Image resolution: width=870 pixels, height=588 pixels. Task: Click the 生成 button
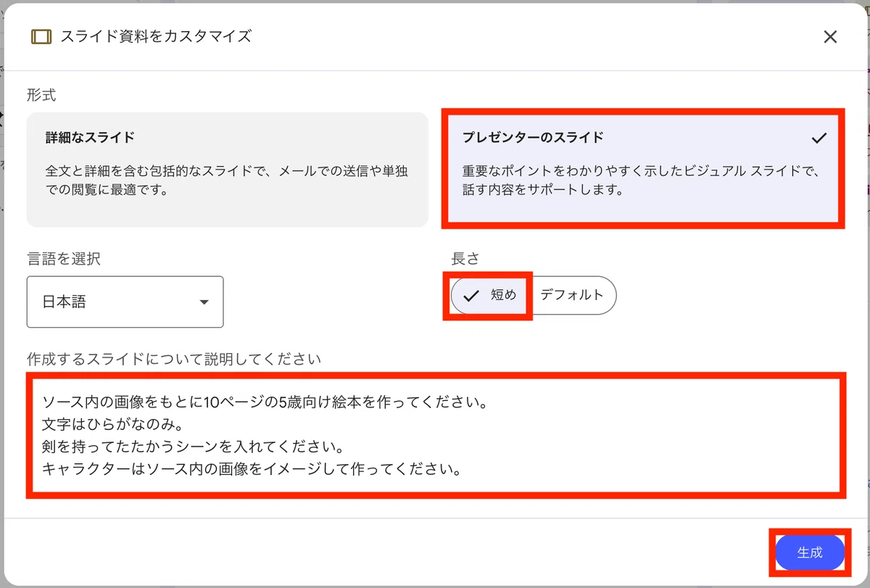(x=810, y=552)
